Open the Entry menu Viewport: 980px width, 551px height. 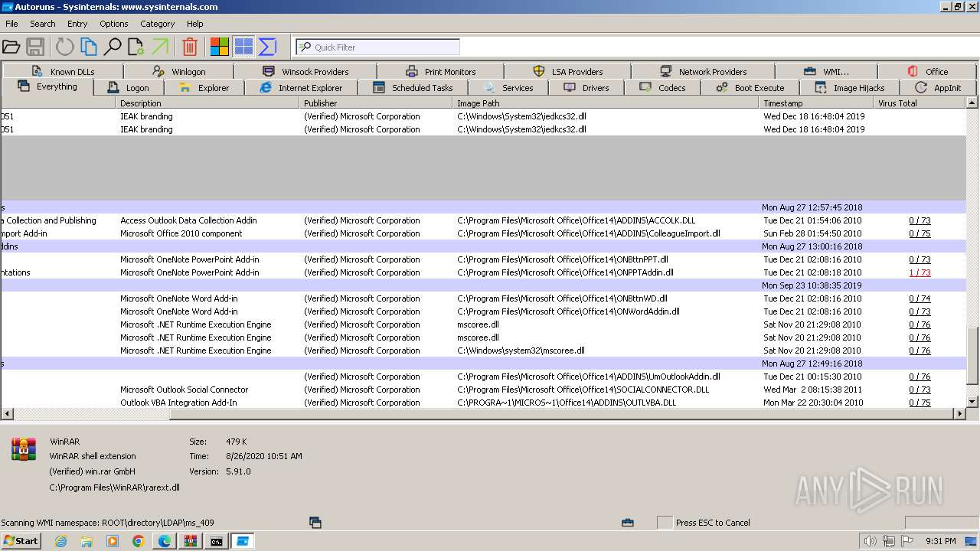click(77, 24)
